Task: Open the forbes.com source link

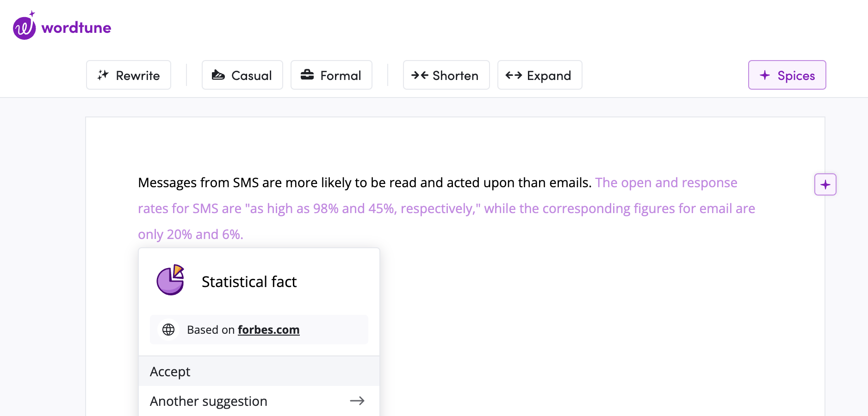Action: 268,330
